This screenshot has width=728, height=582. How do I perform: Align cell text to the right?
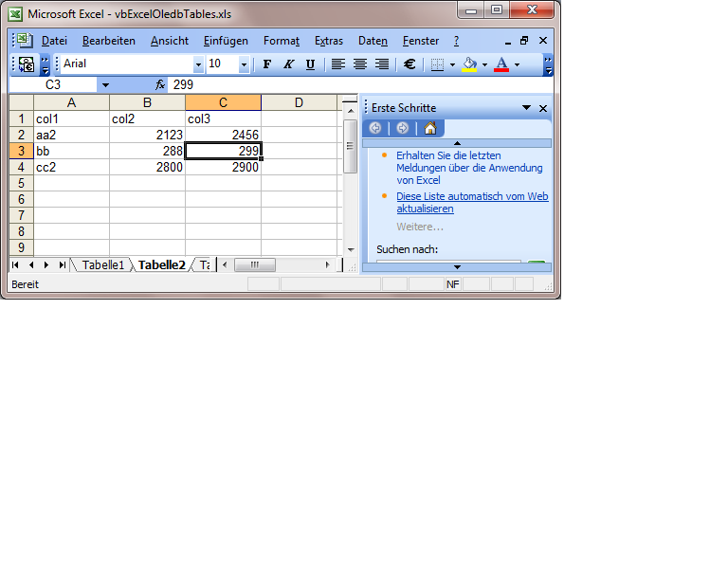click(x=382, y=64)
